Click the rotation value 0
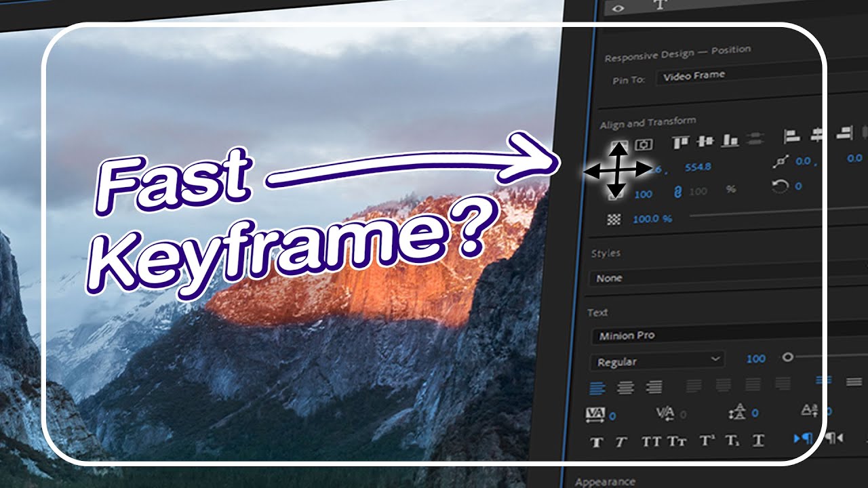The image size is (868, 488). coord(798,186)
